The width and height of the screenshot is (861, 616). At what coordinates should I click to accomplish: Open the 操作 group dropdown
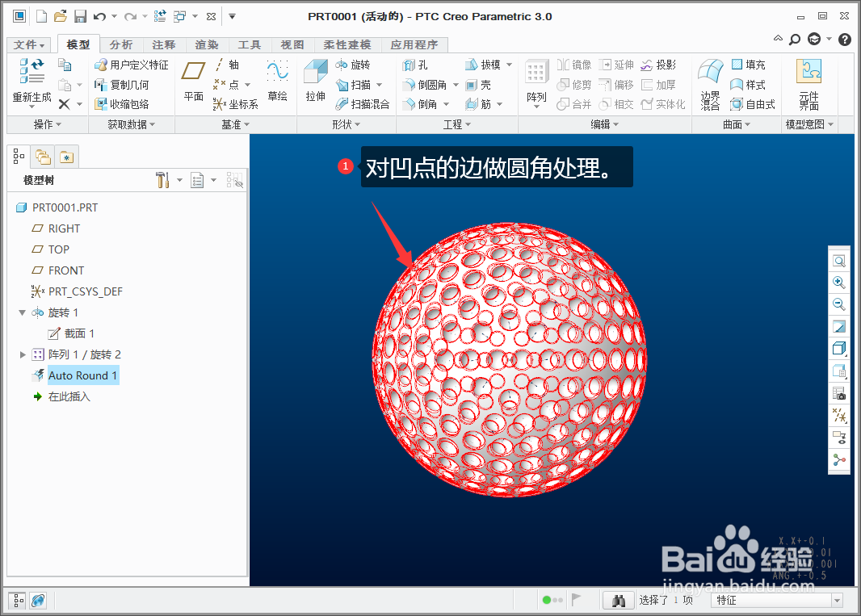click(47, 124)
